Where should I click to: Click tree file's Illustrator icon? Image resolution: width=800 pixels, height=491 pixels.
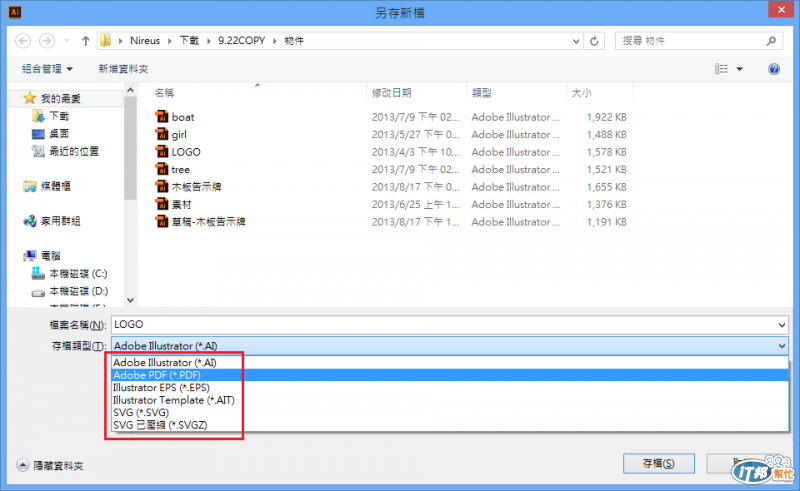tap(162, 169)
